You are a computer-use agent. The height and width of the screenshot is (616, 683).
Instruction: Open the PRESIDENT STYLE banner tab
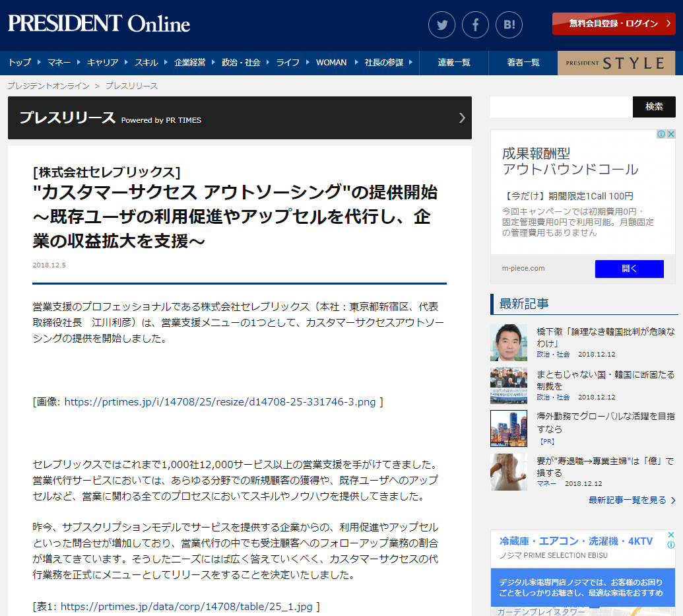[616, 63]
